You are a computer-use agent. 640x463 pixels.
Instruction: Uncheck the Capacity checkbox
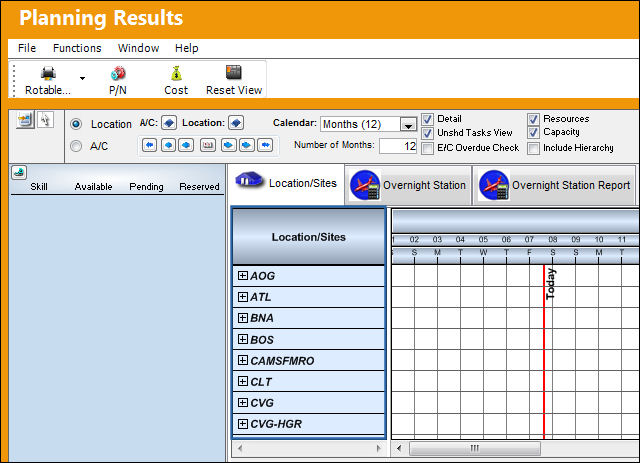[533, 132]
